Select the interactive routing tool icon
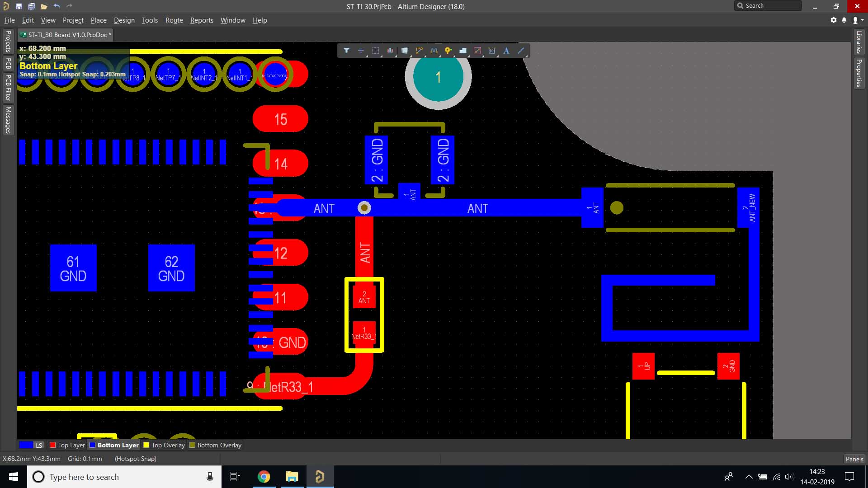The width and height of the screenshot is (868, 488). pyautogui.click(x=419, y=51)
